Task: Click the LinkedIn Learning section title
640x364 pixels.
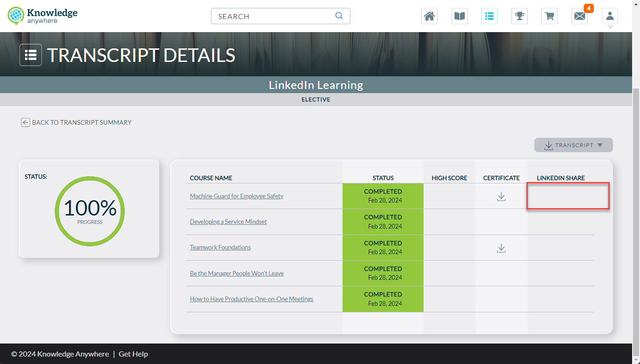Action: tap(316, 85)
